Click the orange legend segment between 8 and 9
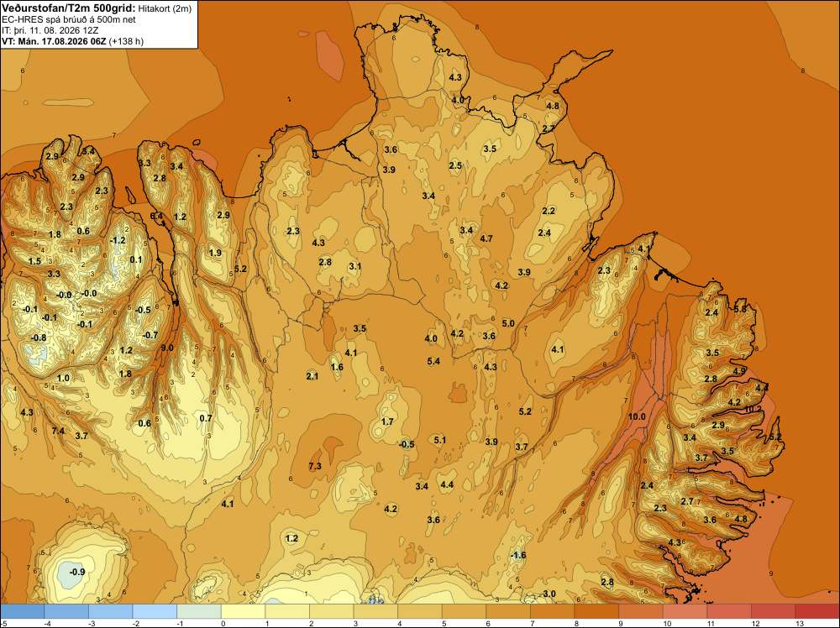 click(x=596, y=611)
